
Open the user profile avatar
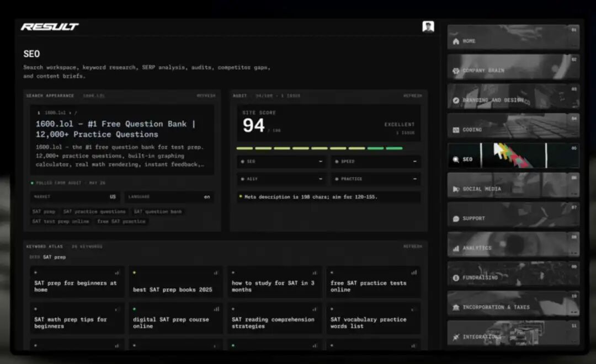coord(428,26)
